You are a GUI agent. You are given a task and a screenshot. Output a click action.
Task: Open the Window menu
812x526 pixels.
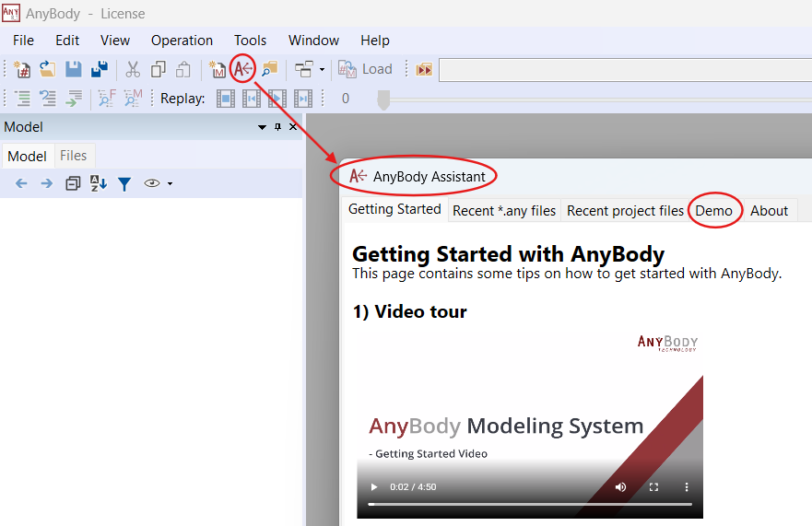[313, 41]
